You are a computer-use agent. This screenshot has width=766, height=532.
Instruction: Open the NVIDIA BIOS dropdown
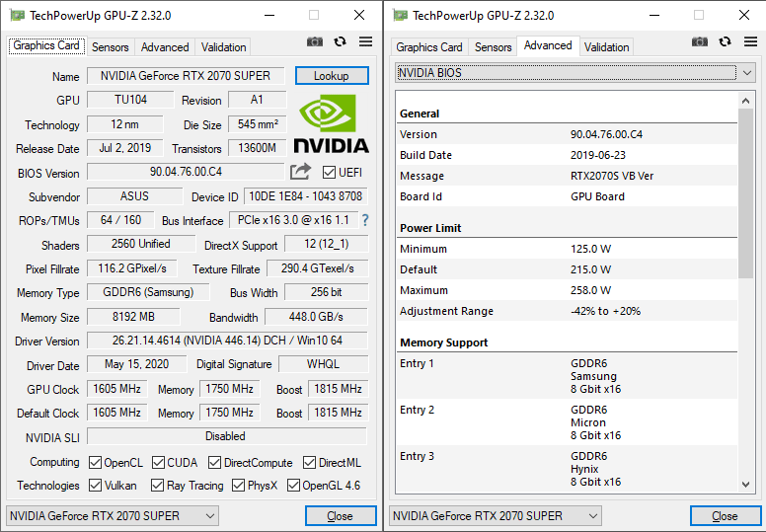pos(574,73)
